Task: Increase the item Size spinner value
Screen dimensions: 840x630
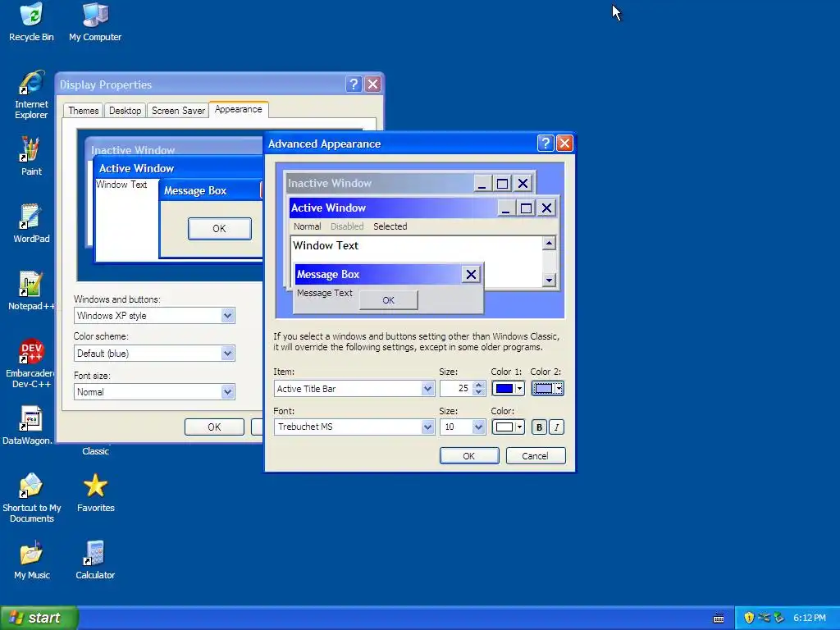Action: [479, 384]
